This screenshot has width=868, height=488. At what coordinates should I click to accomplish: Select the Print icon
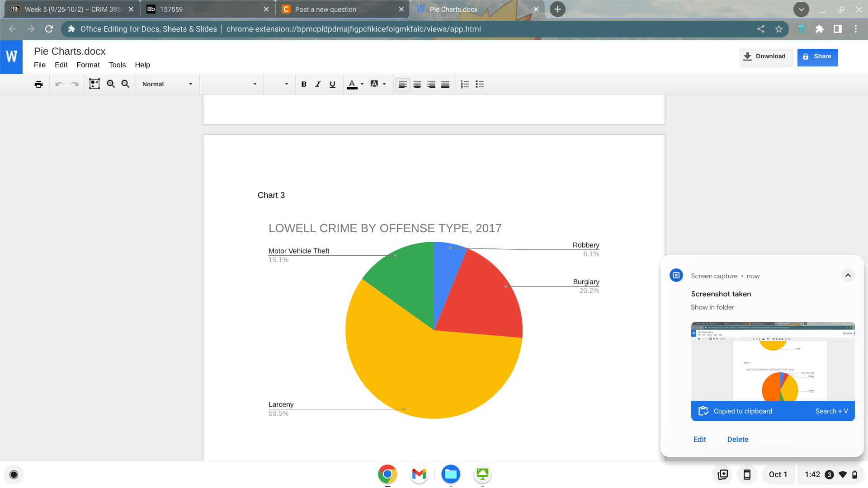pos(38,84)
